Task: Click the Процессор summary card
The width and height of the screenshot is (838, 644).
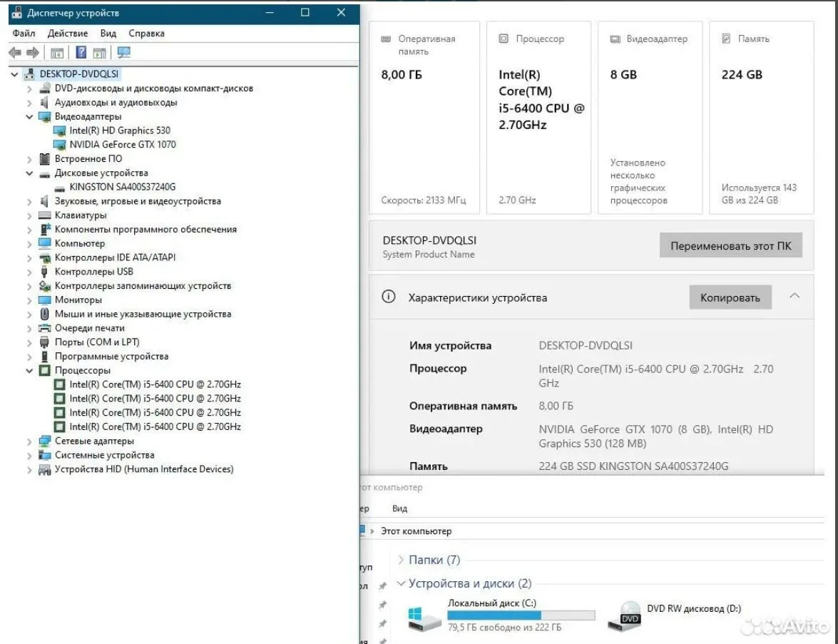Action: point(538,118)
